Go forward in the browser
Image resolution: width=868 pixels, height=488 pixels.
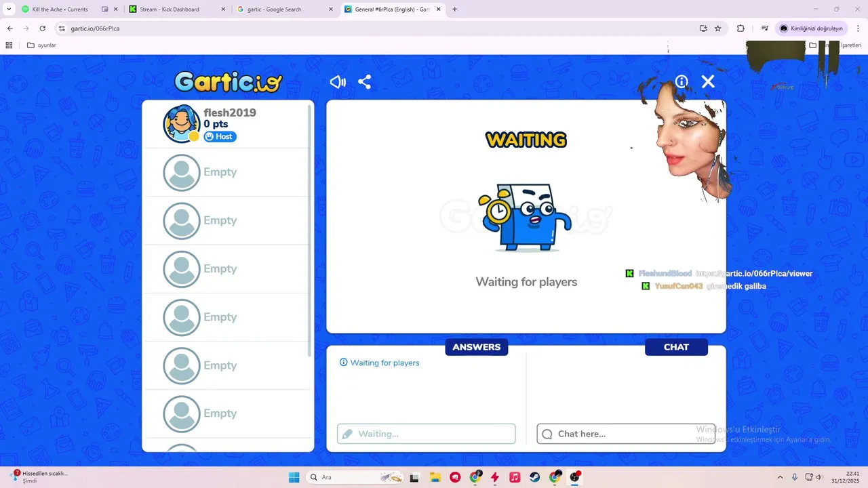coord(26,28)
